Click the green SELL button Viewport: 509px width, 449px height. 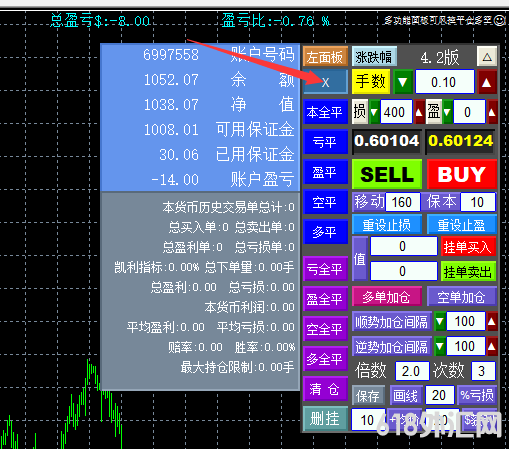(x=387, y=174)
